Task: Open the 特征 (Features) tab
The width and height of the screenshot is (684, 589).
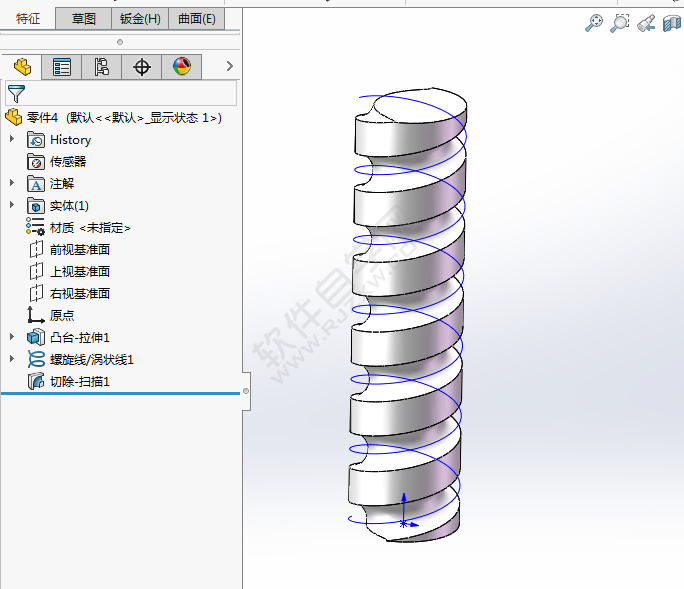Action: tap(28, 19)
